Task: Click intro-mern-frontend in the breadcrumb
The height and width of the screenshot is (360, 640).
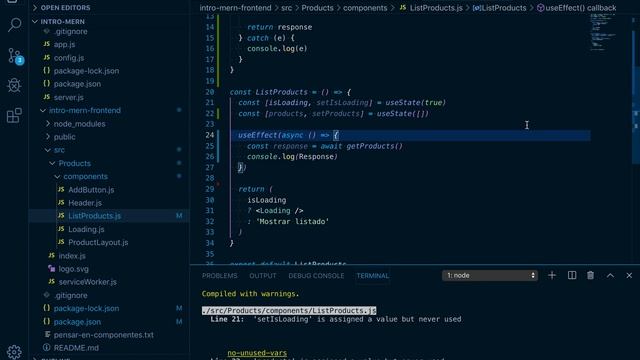Action: pos(235,8)
